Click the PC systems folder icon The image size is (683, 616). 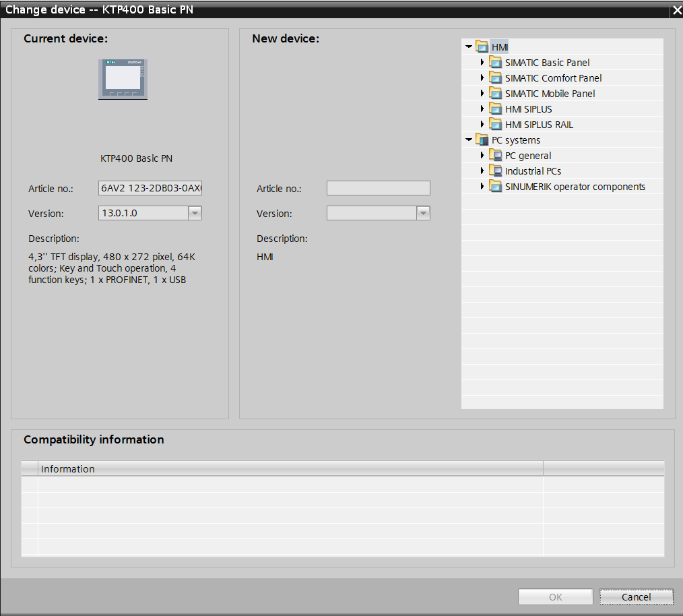tap(482, 140)
